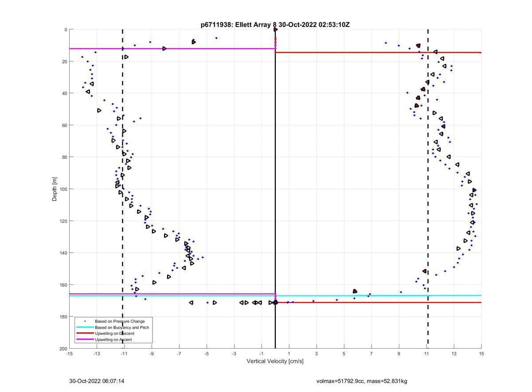Click x-axis tick label '-15'
Image resolution: width=532 pixels, height=392 pixels.
point(69,353)
